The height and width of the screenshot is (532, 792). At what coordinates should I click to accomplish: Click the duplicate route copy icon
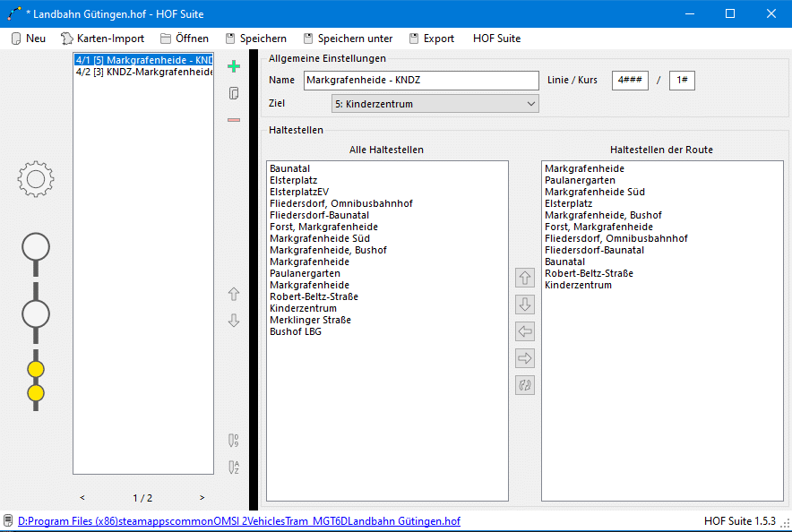(234, 93)
